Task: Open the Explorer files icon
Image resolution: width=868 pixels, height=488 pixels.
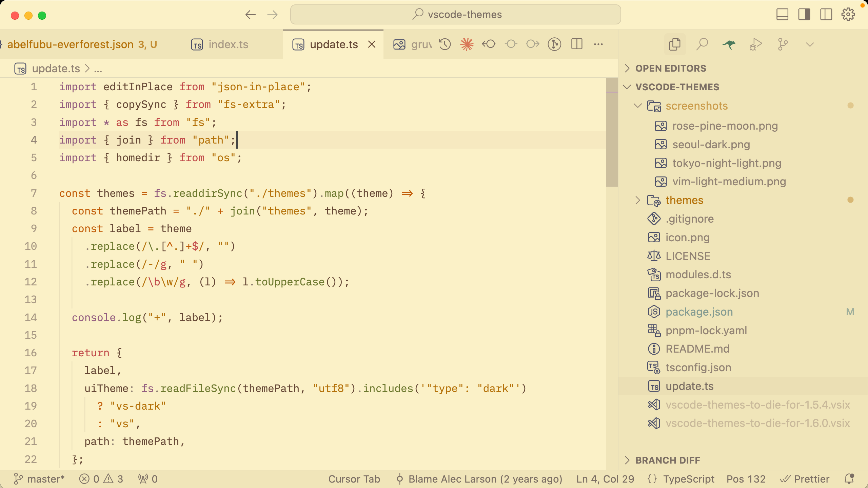Action: (x=675, y=44)
